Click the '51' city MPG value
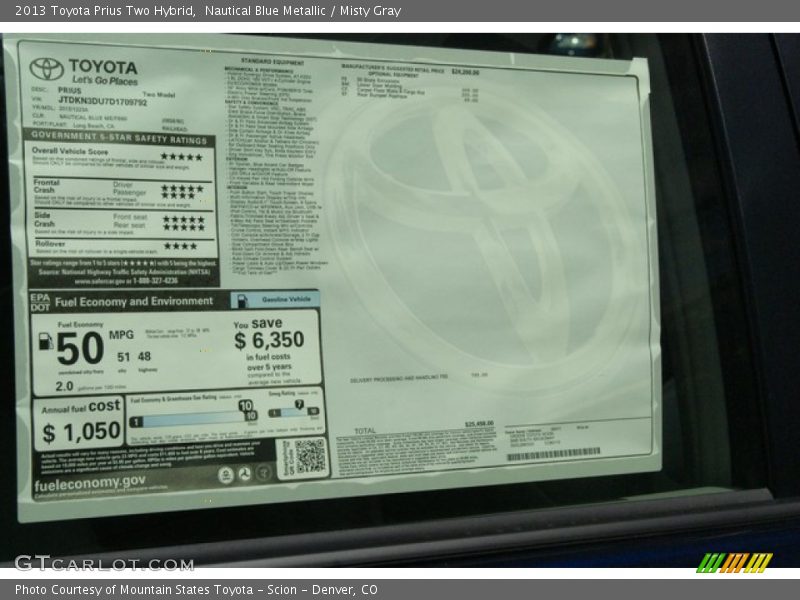This screenshot has width=800, height=600. click(x=123, y=357)
